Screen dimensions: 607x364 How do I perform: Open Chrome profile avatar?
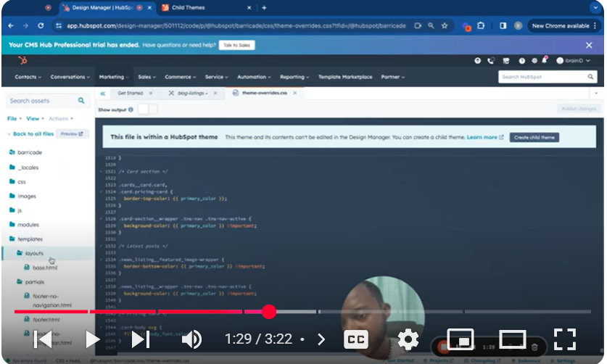coord(518,25)
